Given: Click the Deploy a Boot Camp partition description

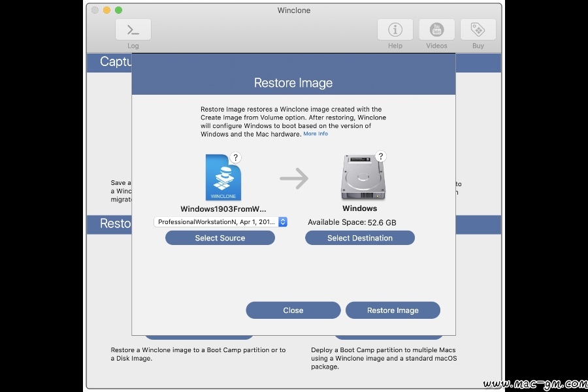Looking at the screenshot, I should (384, 358).
